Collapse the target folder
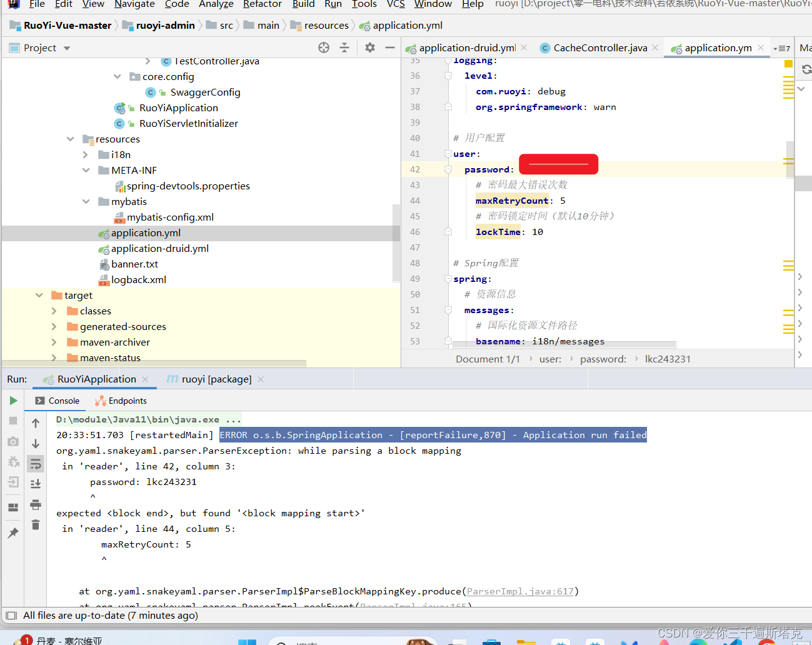Image resolution: width=812 pixels, height=645 pixels. click(x=39, y=294)
